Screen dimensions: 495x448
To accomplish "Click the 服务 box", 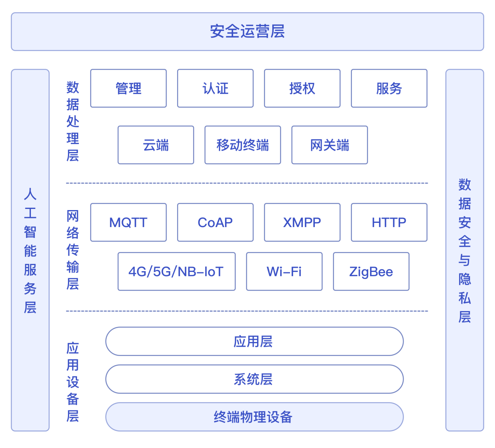I will [389, 88].
